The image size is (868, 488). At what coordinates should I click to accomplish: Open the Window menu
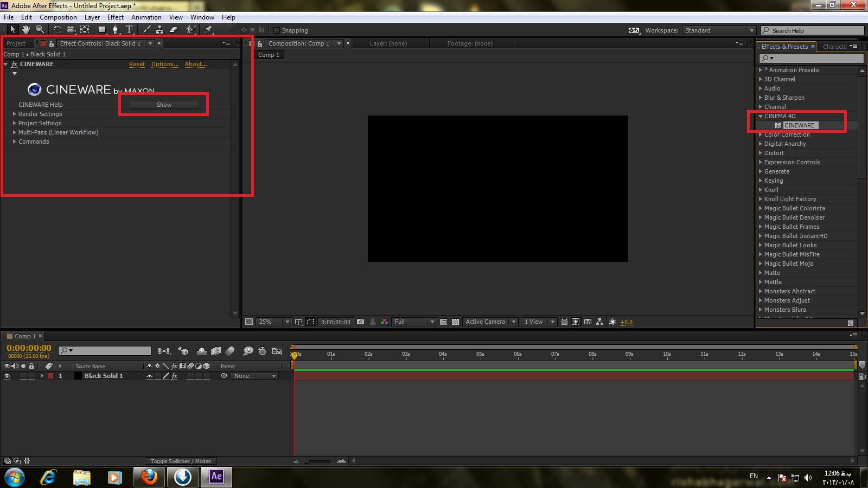point(202,17)
